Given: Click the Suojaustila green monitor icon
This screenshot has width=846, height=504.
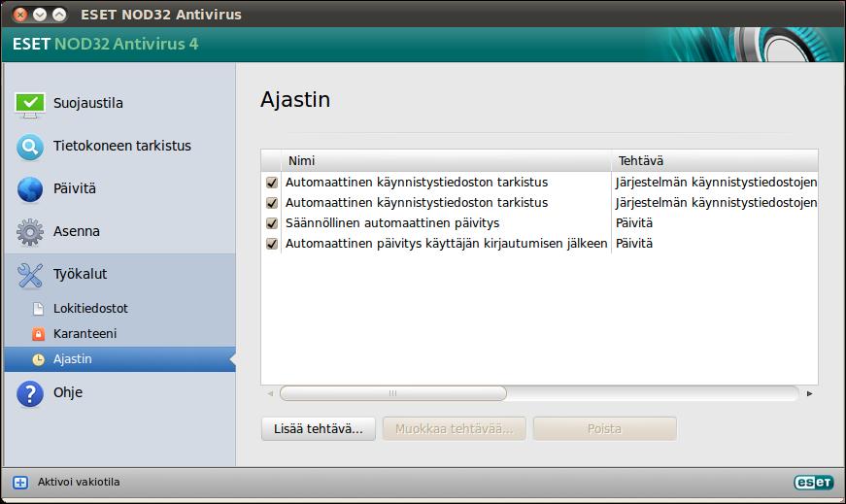Looking at the screenshot, I should (30, 104).
